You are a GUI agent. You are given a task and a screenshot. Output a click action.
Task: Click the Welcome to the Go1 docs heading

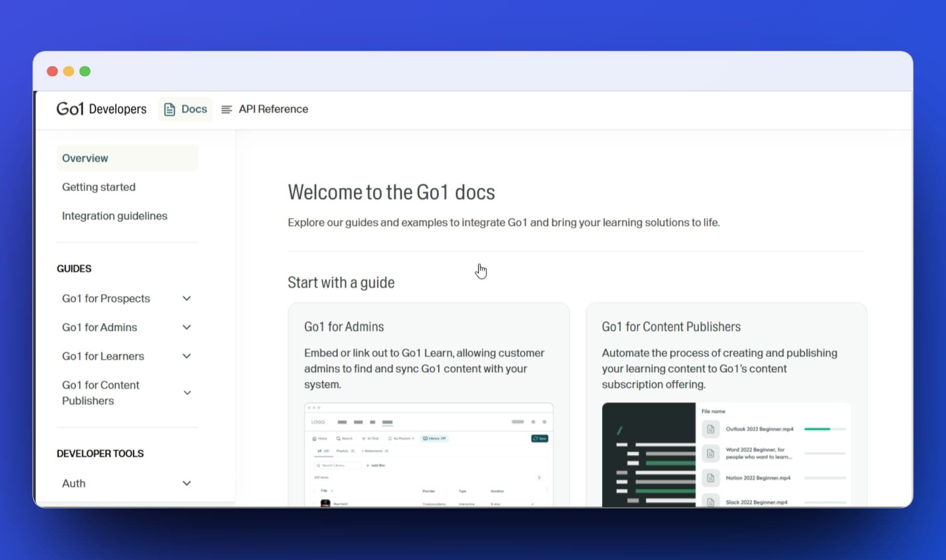392,192
